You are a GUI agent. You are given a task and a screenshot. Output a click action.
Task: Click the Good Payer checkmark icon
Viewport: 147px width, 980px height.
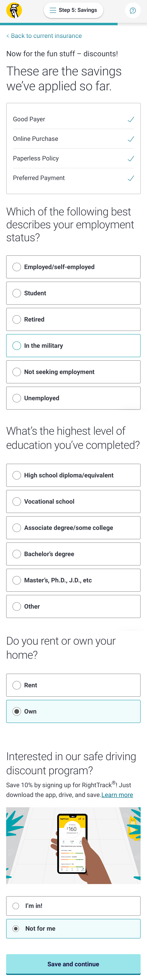coord(131,119)
